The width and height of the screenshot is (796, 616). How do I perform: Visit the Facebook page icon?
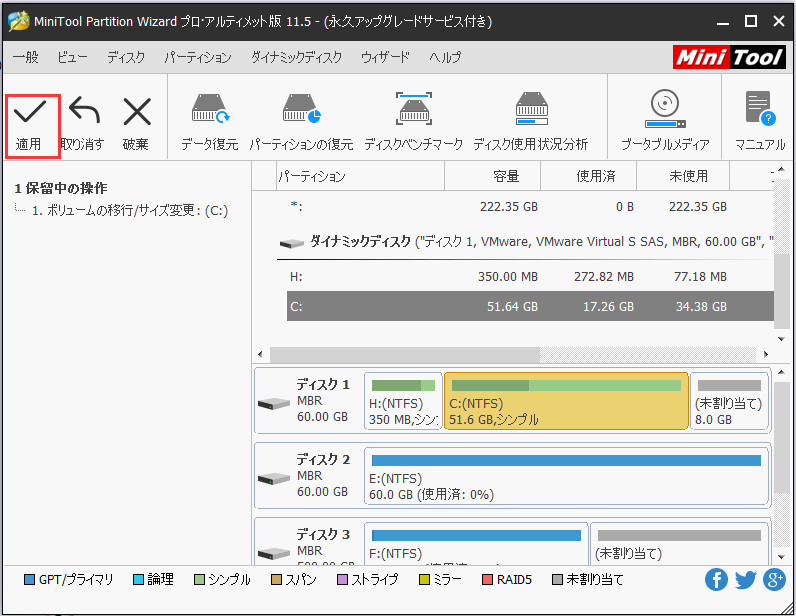[716, 580]
